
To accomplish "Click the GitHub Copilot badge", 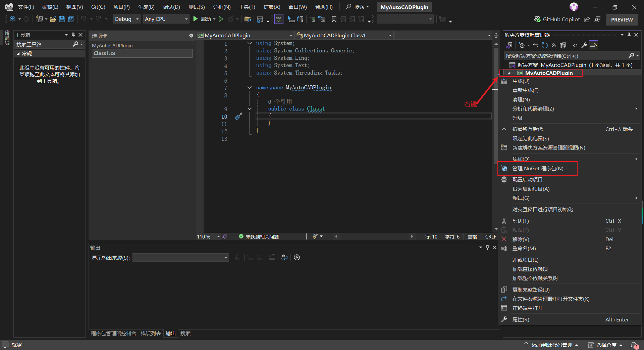I will [557, 19].
